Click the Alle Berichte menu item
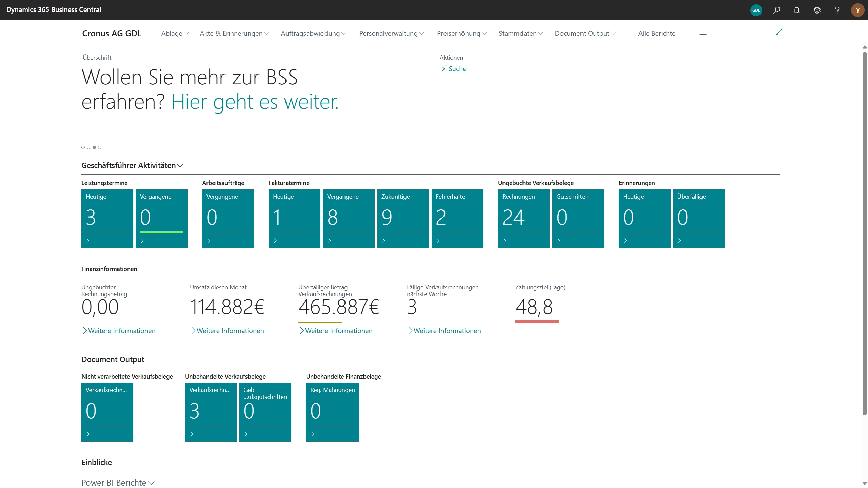 tap(657, 33)
